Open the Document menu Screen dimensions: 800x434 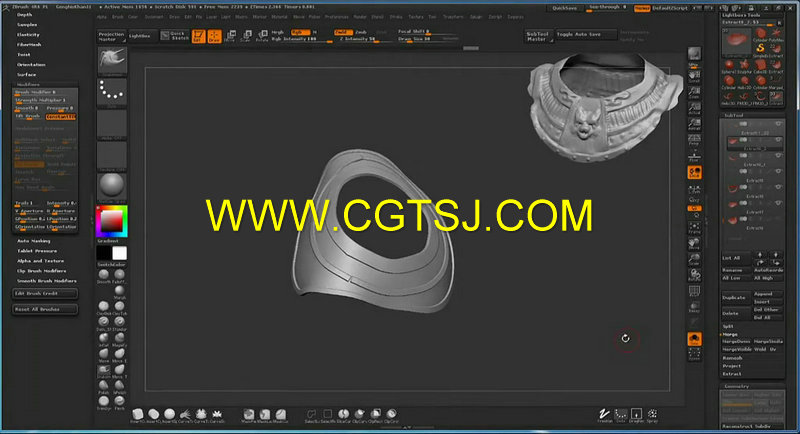154,17
